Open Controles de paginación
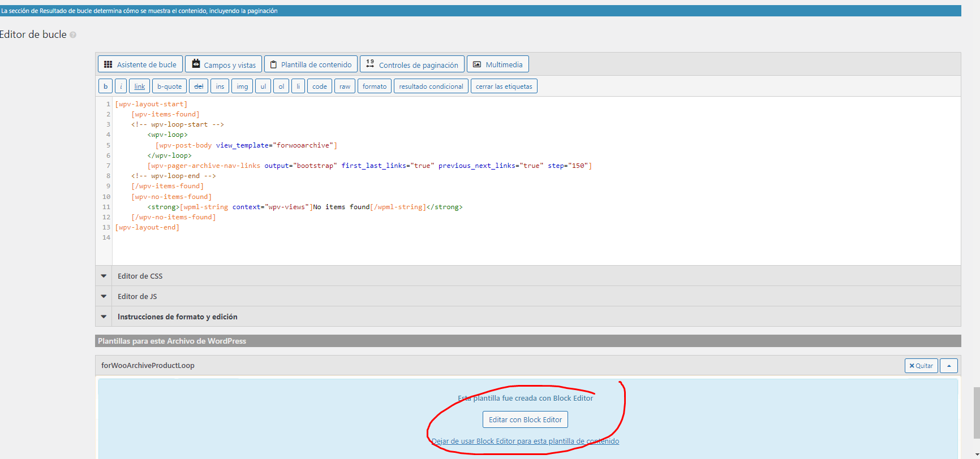980x459 pixels. [x=412, y=64]
